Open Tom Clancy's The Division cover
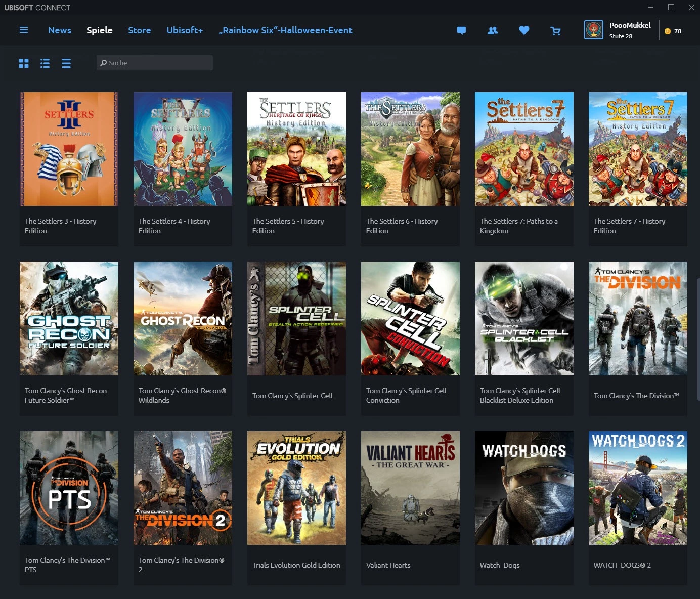 638,318
